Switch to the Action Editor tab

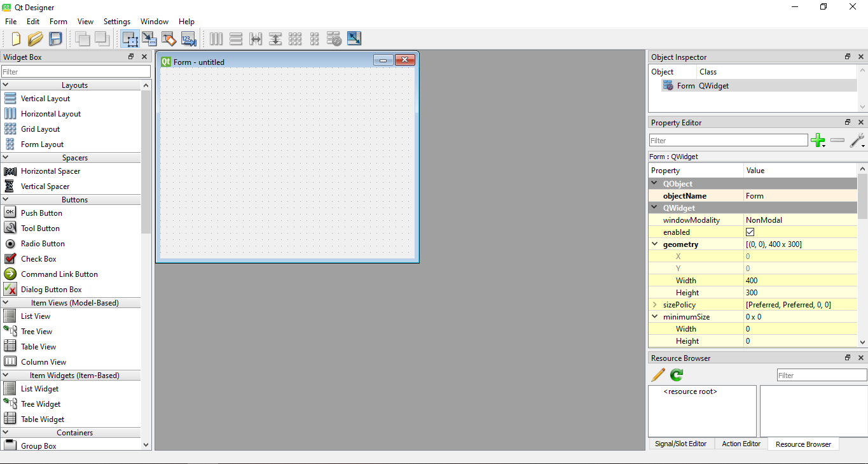click(741, 444)
